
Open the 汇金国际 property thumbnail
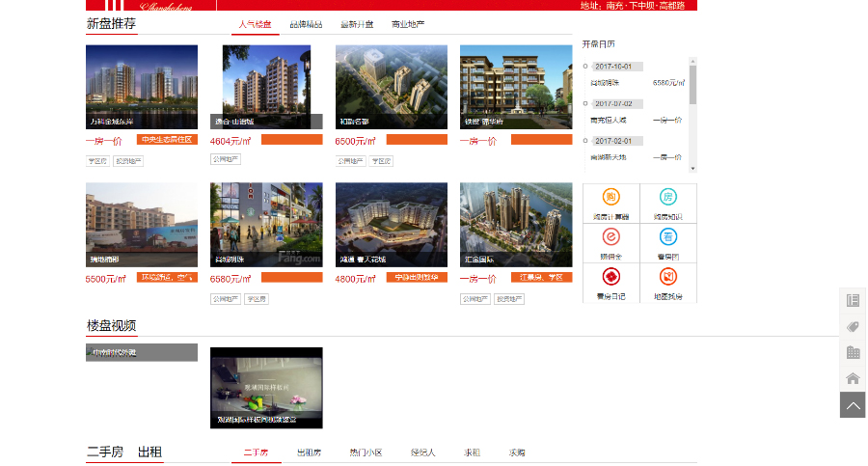click(x=516, y=225)
